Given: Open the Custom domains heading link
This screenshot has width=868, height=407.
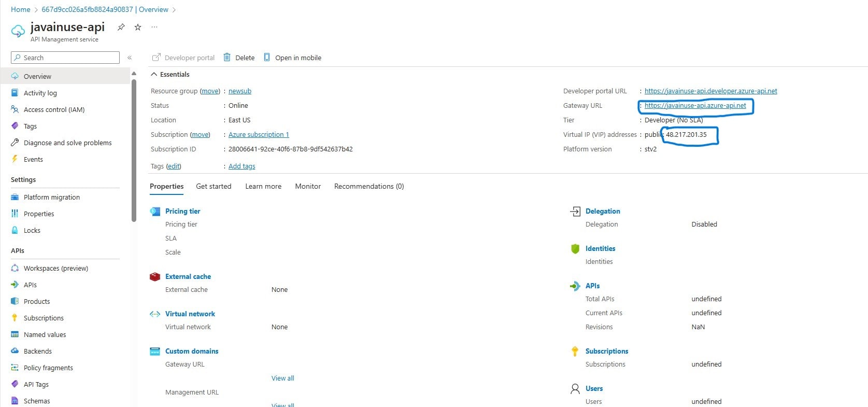Looking at the screenshot, I should point(192,351).
